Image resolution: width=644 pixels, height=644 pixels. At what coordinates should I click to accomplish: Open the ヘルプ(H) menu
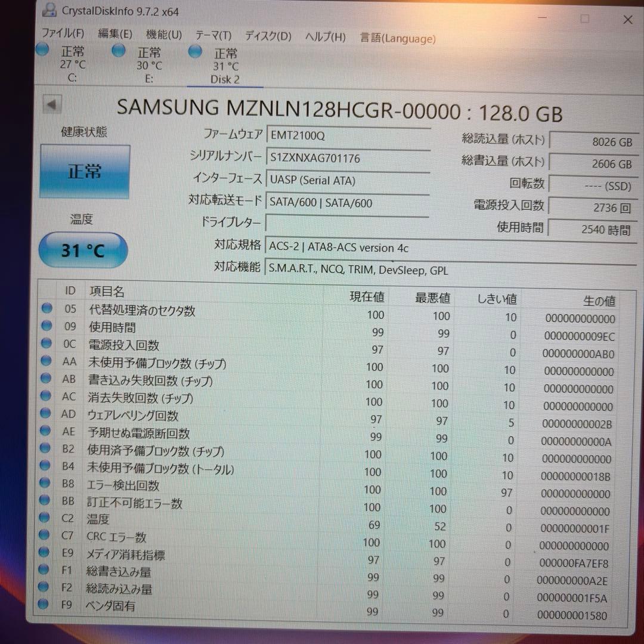pos(326,37)
